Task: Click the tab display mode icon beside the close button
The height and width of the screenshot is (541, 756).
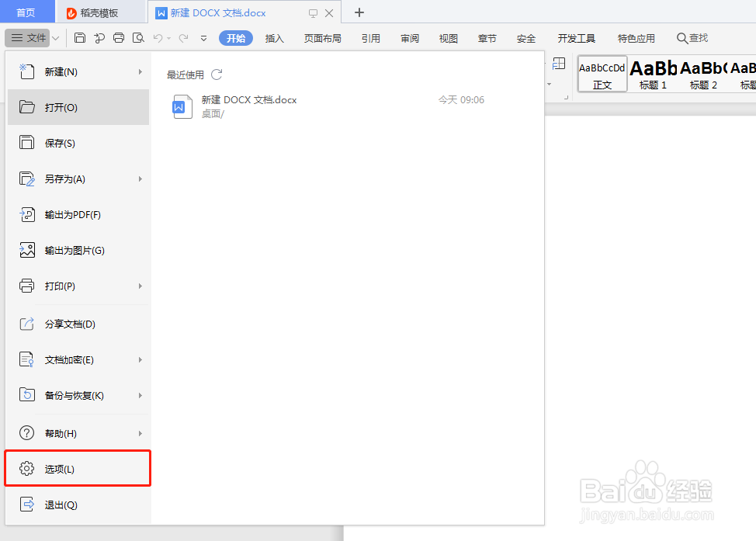Action: 313,13
